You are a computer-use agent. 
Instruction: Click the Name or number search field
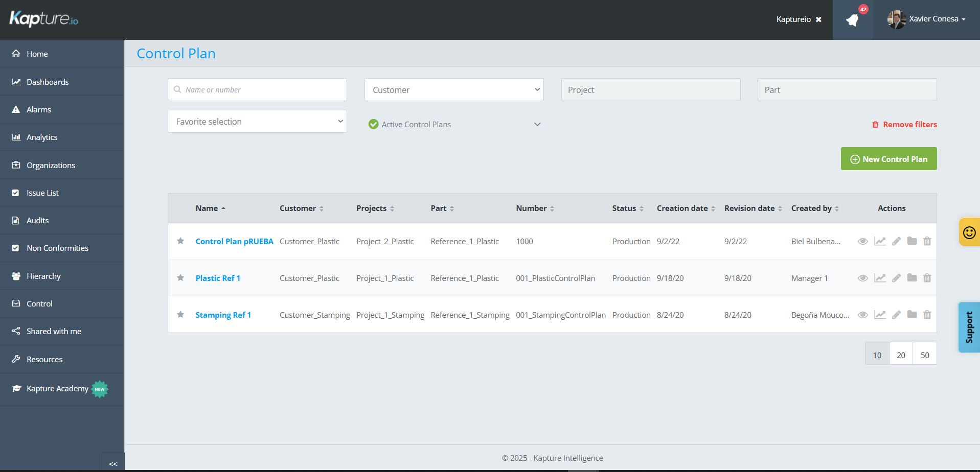point(257,89)
